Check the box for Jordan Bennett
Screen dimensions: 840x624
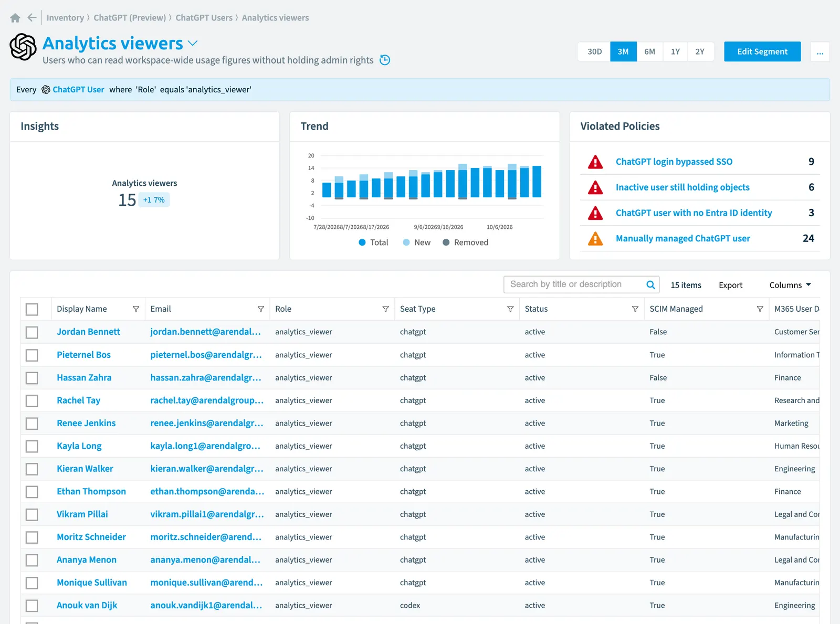click(32, 332)
